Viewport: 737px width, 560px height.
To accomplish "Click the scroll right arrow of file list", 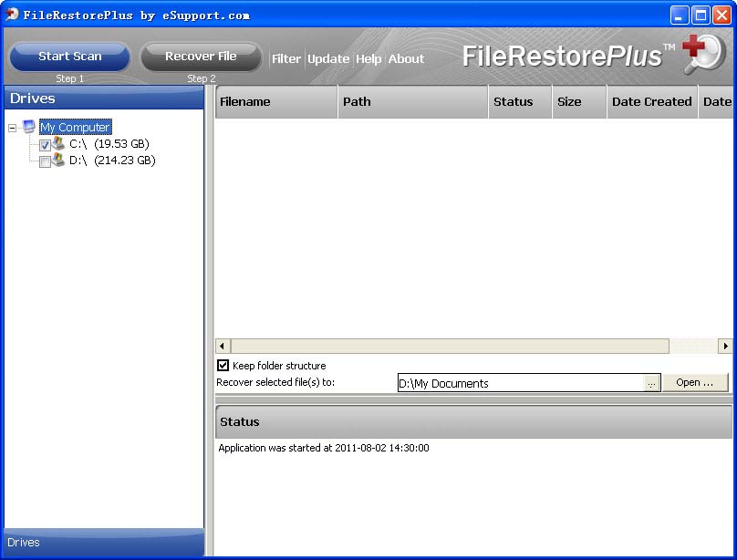I will 725,347.
